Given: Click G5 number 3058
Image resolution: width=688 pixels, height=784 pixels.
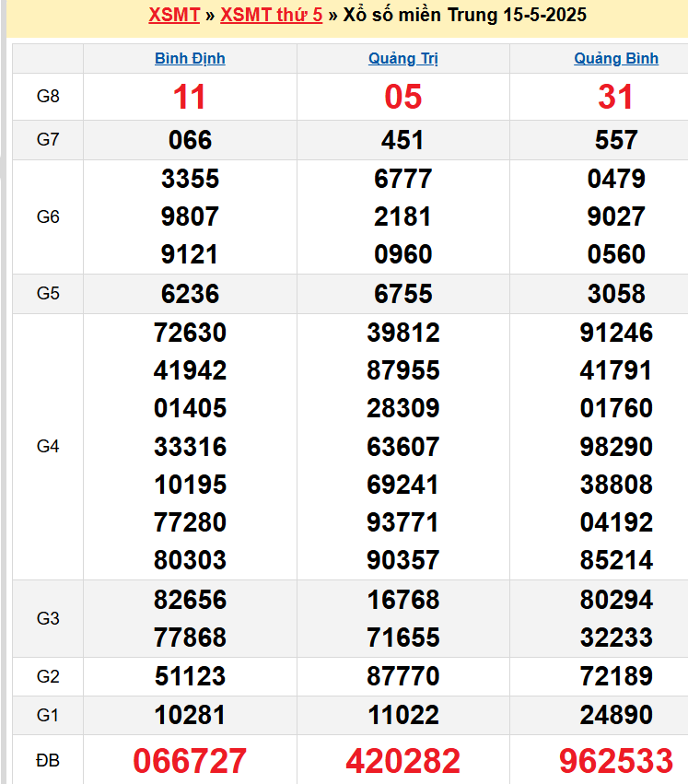Looking at the screenshot, I should pyautogui.click(x=616, y=294).
